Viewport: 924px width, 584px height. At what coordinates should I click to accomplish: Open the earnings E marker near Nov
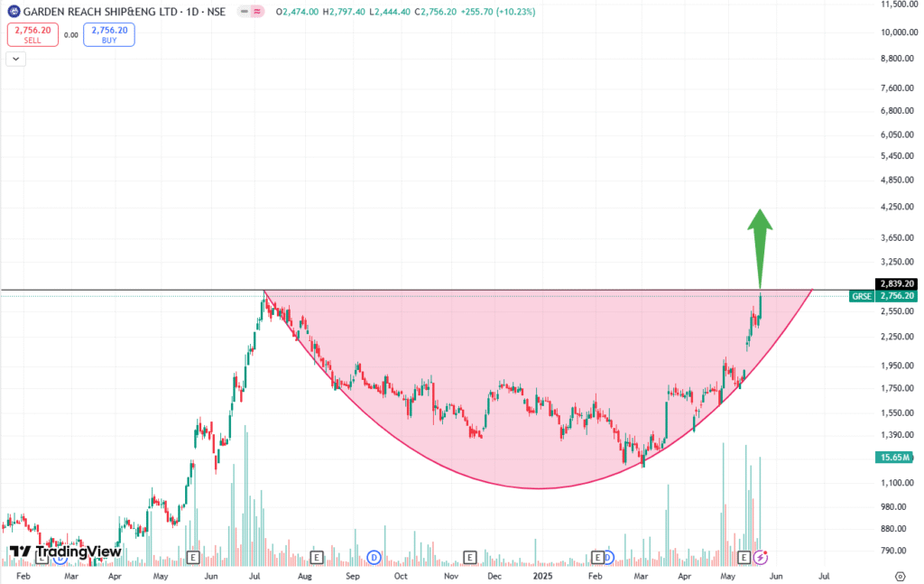click(469, 557)
